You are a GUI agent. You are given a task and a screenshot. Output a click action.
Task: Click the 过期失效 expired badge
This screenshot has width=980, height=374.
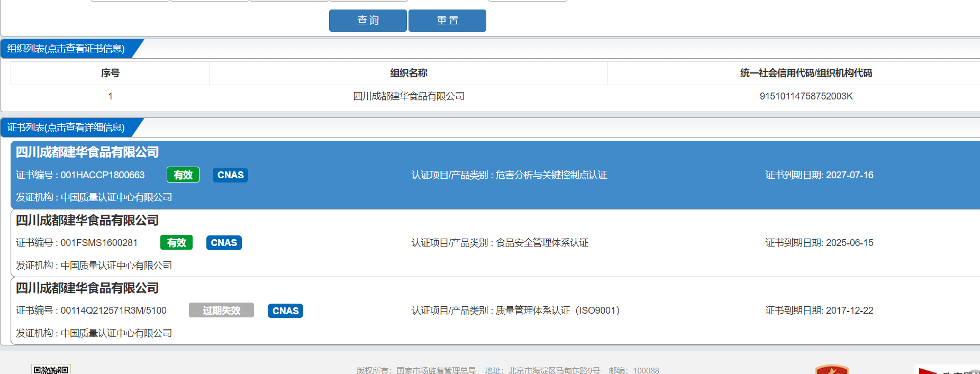point(221,311)
